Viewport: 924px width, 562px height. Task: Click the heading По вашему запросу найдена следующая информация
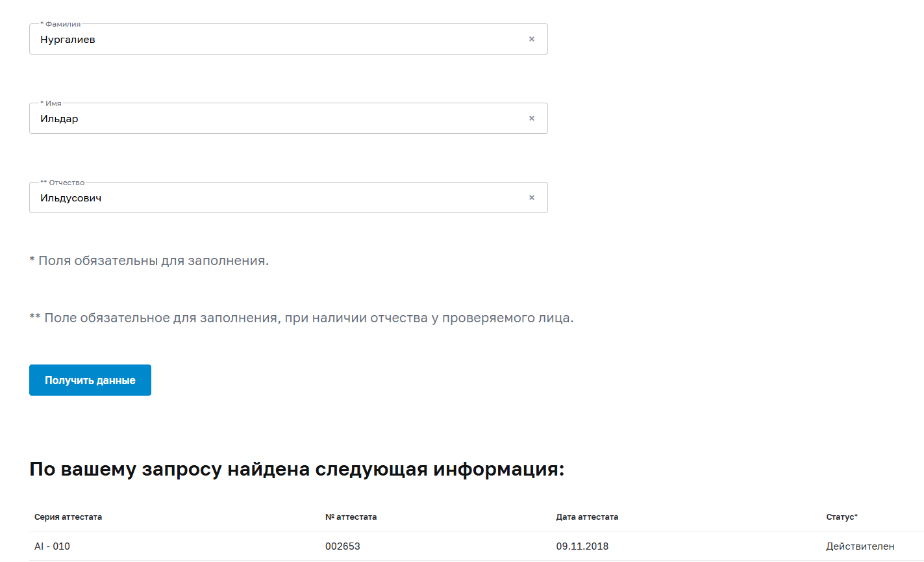point(297,469)
